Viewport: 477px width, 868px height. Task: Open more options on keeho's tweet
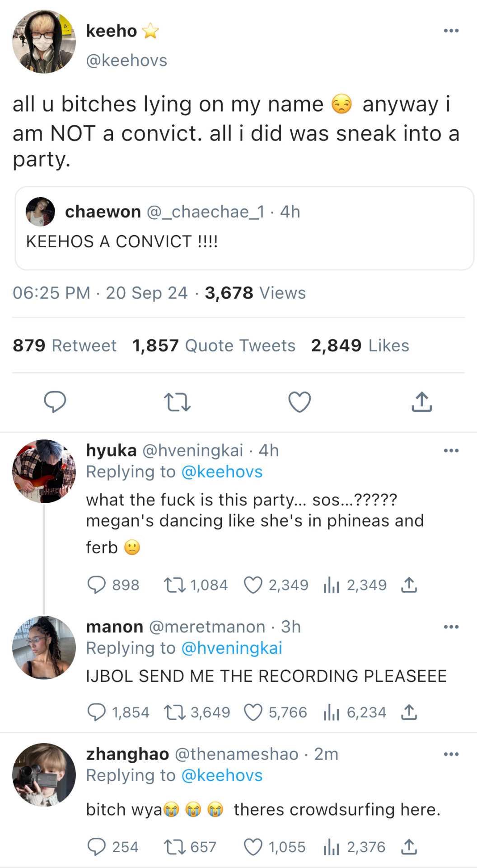click(451, 31)
